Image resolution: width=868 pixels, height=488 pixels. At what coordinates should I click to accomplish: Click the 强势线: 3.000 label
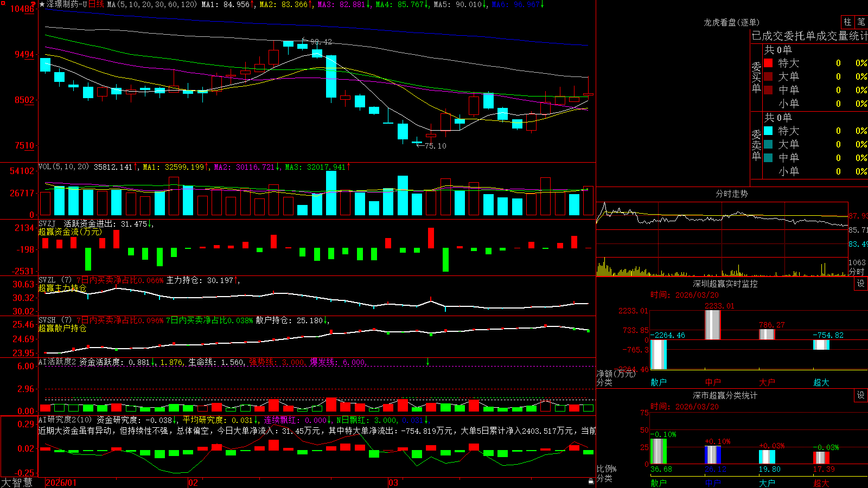[276, 362]
